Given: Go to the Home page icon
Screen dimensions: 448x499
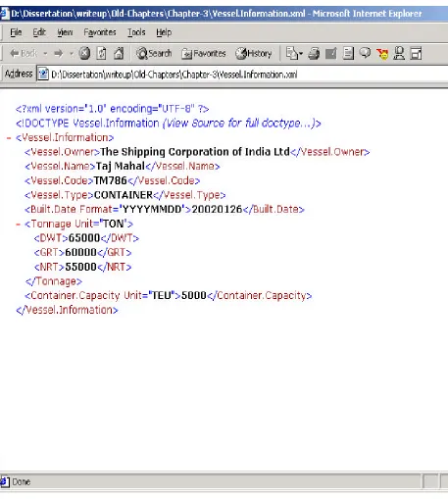Looking at the screenshot, I should pos(119,53).
